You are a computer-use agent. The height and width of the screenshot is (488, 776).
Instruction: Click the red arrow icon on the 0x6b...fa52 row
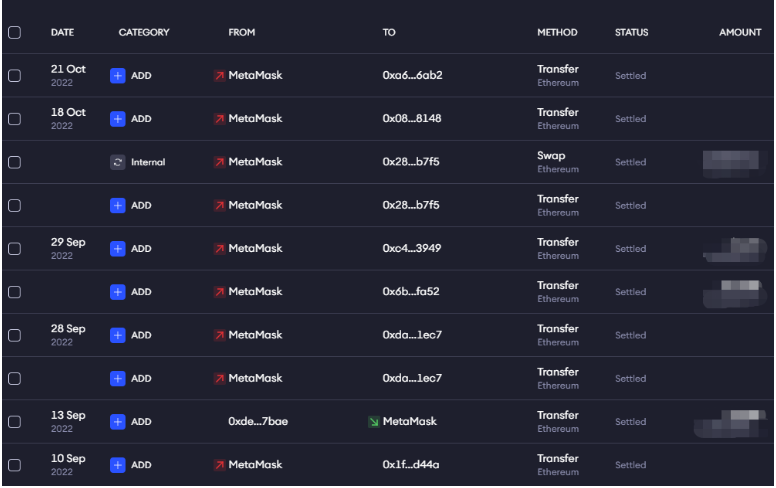pos(219,292)
